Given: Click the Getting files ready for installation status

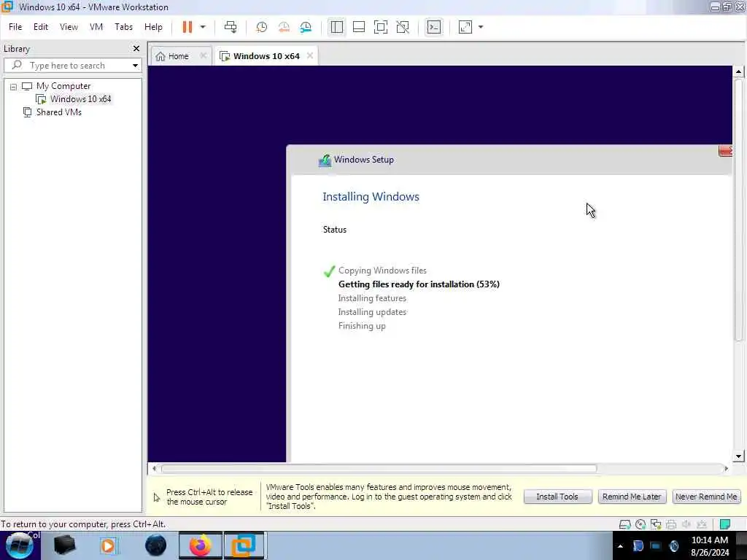Looking at the screenshot, I should pyautogui.click(x=419, y=284).
